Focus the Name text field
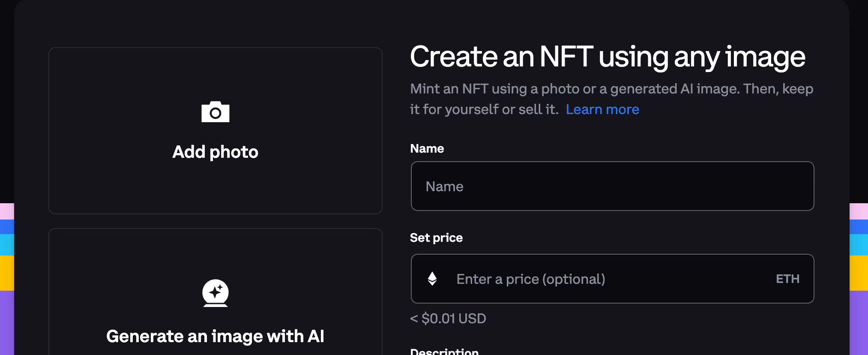Viewport: 868px width, 355px height. click(x=612, y=186)
